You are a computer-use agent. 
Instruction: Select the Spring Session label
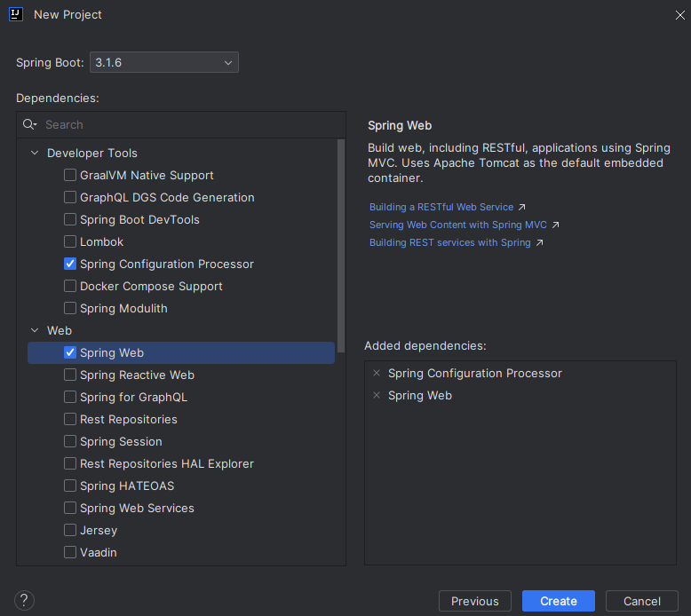point(121,441)
